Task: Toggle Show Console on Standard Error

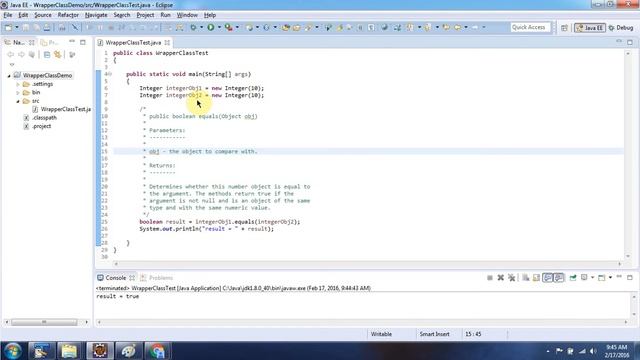Action: (559, 278)
